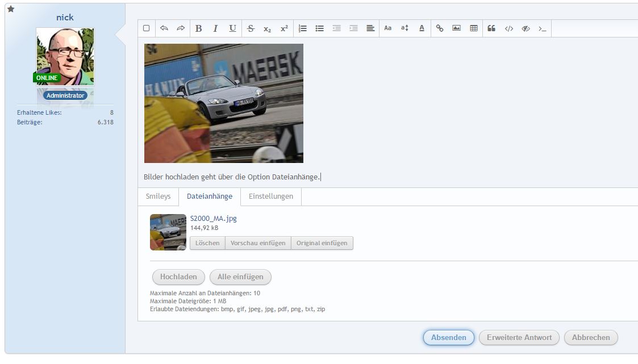This screenshot has width=638, height=364.
Task: Click Hochladen to upload a file
Action: 178,277
